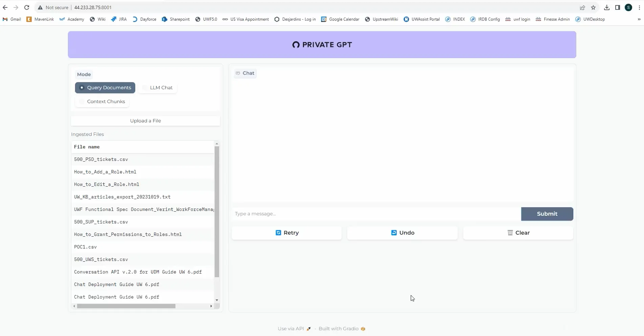Select the 500_SUP_tickets.csv file row

tap(143, 222)
